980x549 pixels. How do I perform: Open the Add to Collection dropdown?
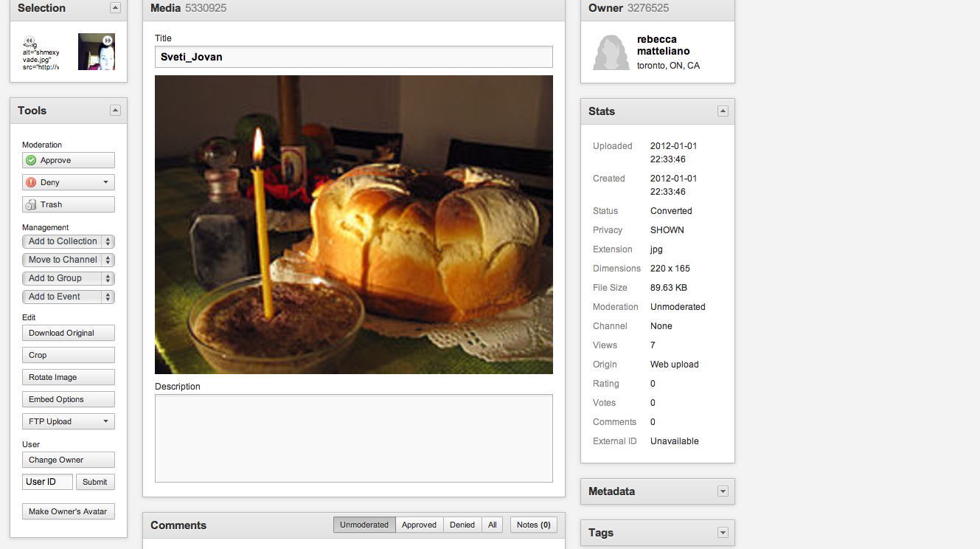pyautogui.click(x=69, y=241)
